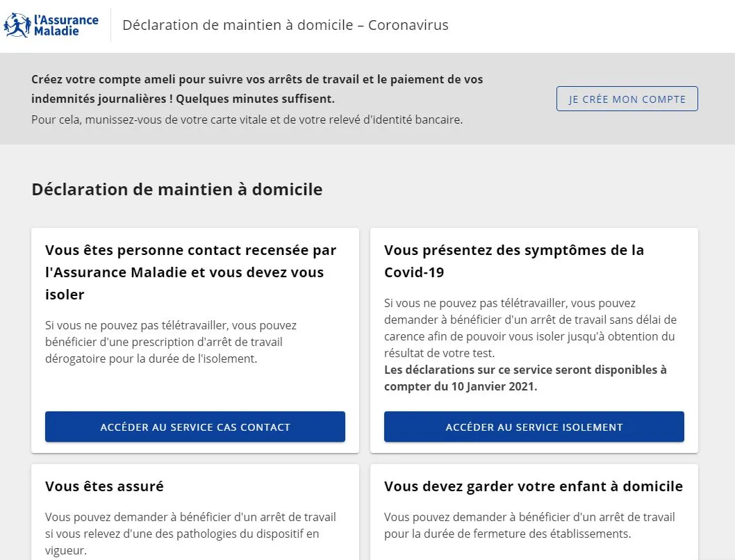Image resolution: width=735 pixels, height=560 pixels.
Task: Click the main "Déclaration de maintien à domicile" heading
Action: point(176,190)
